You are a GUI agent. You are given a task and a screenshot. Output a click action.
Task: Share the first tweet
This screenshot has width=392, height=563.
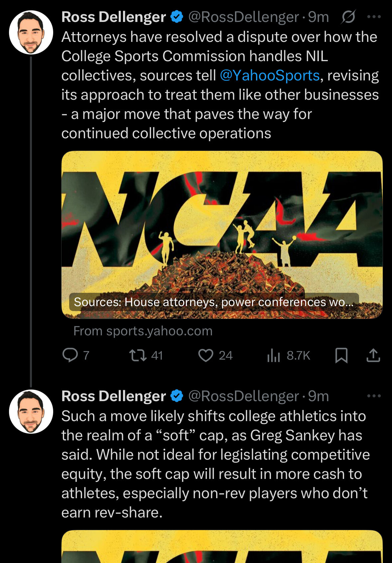pos(373,355)
